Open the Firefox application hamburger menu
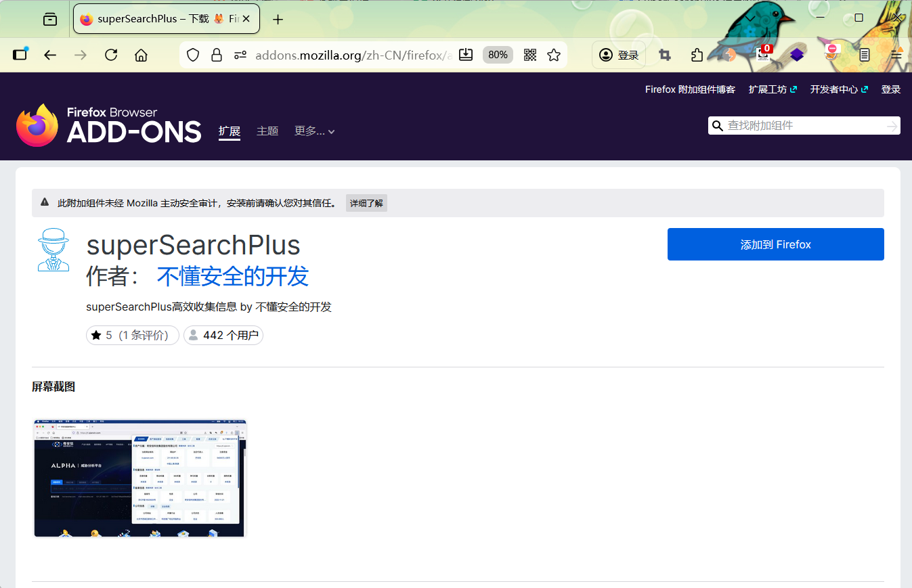The image size is (912, 588). [896, 55]
